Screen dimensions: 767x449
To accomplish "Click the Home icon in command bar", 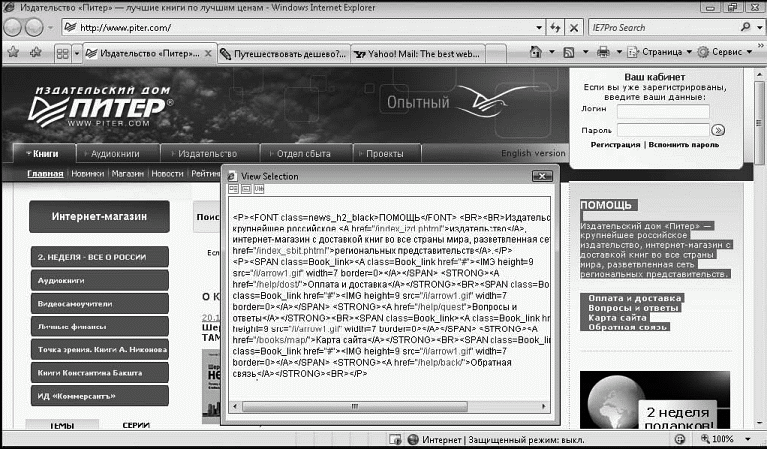I will pos(536,52).
